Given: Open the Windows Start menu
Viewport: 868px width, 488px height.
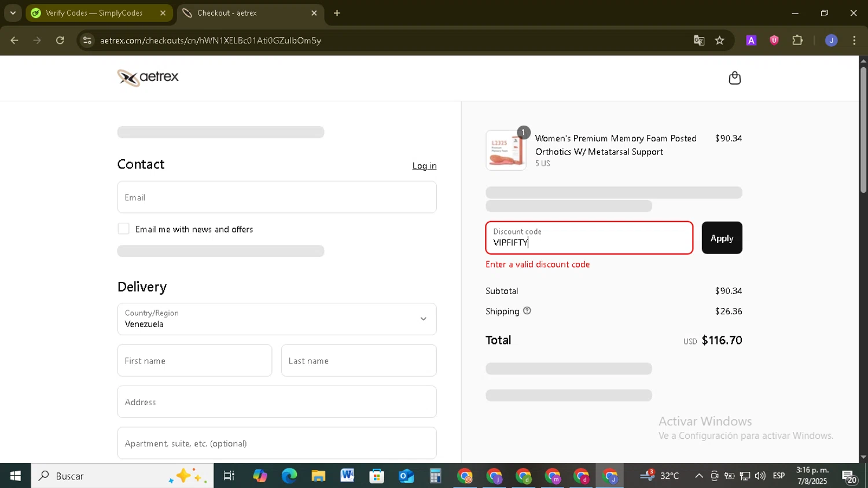Looking at the screenshot, I should click(x=15, y=476).
